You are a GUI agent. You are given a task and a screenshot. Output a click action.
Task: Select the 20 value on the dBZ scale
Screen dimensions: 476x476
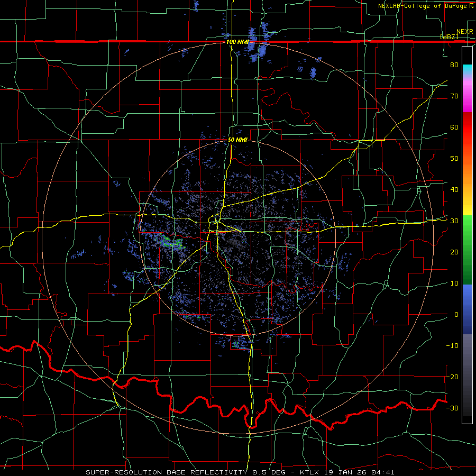pyautogui.click(x=454, y=252)
